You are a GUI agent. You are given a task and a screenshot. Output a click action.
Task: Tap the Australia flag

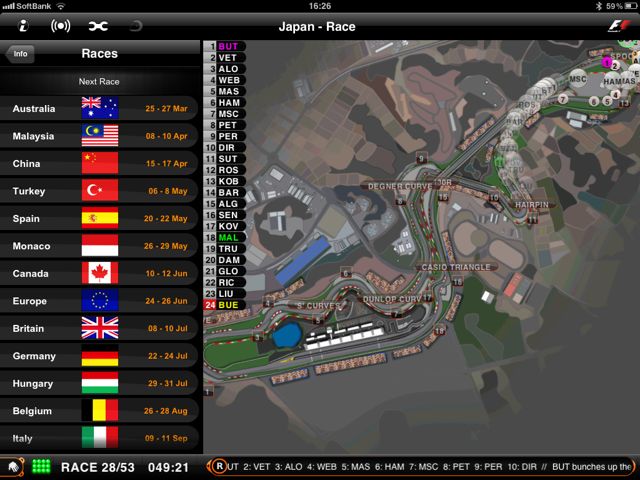pyautogui.click(x=100, y=109)
